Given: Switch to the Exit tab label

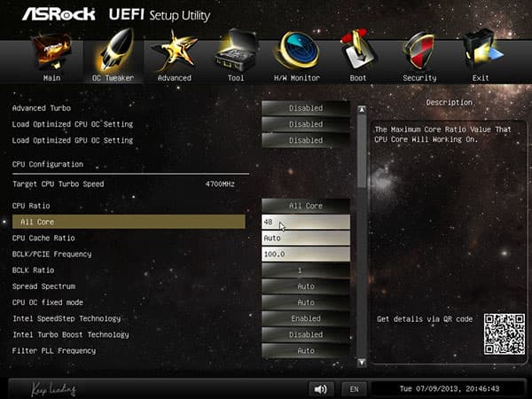Looking at the screenshot, I should (x=481, y=78).
